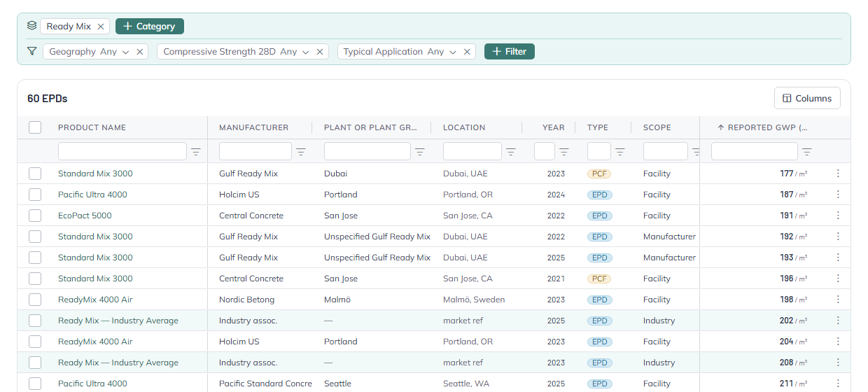Click the Product Name filter input

(122, 151)
